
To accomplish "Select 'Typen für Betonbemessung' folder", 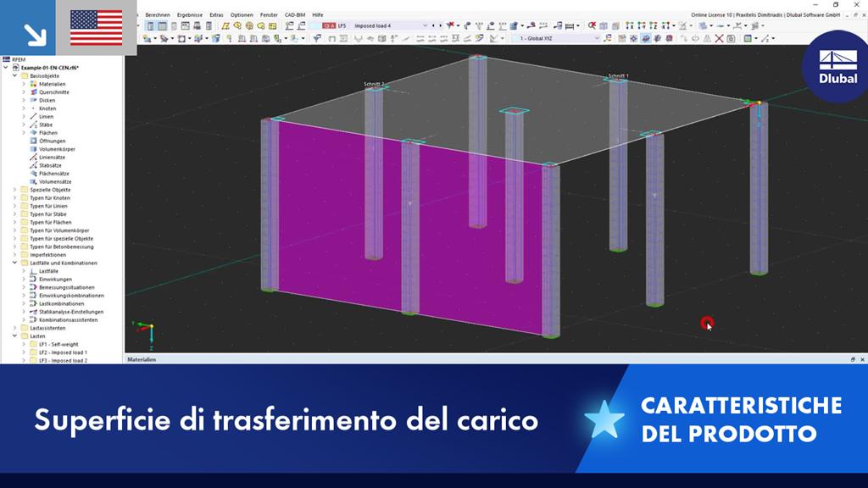I will pyautogui.click(x=61, y=247).
